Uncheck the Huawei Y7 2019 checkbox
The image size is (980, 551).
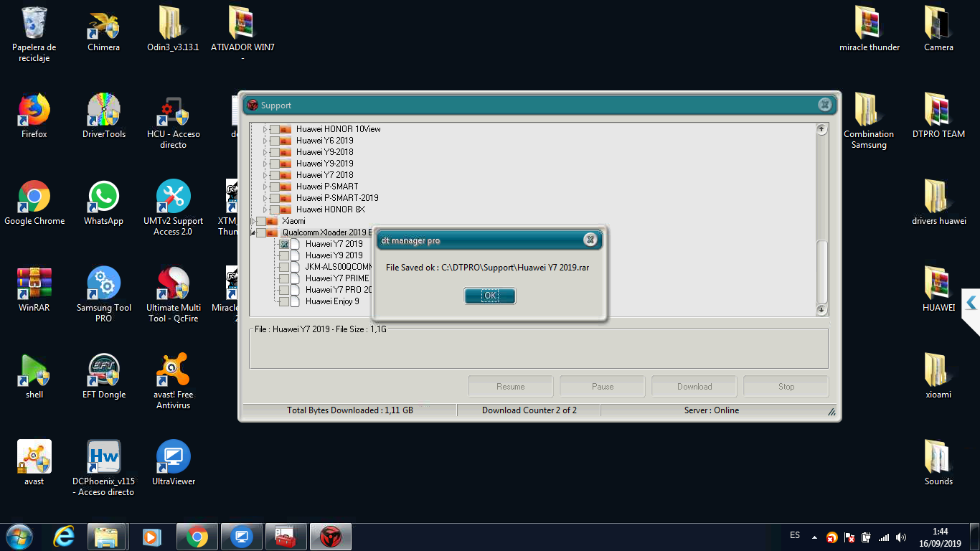[x=284, y=244]
